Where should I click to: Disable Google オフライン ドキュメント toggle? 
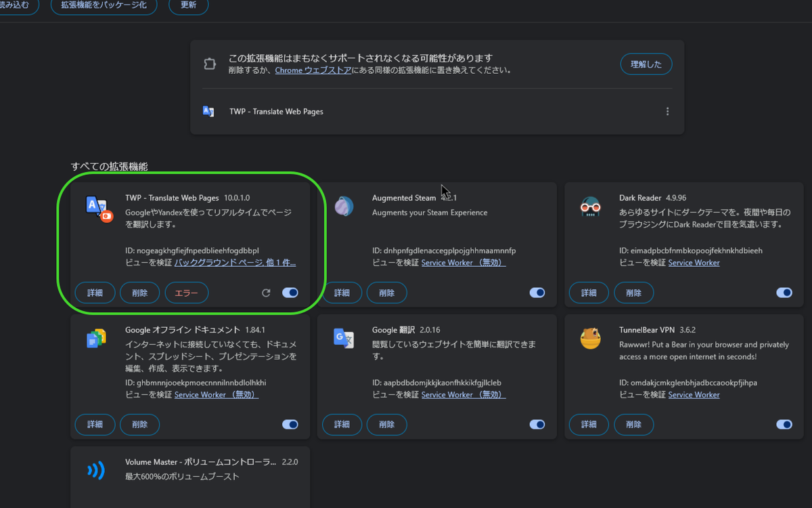coord(290,425)
